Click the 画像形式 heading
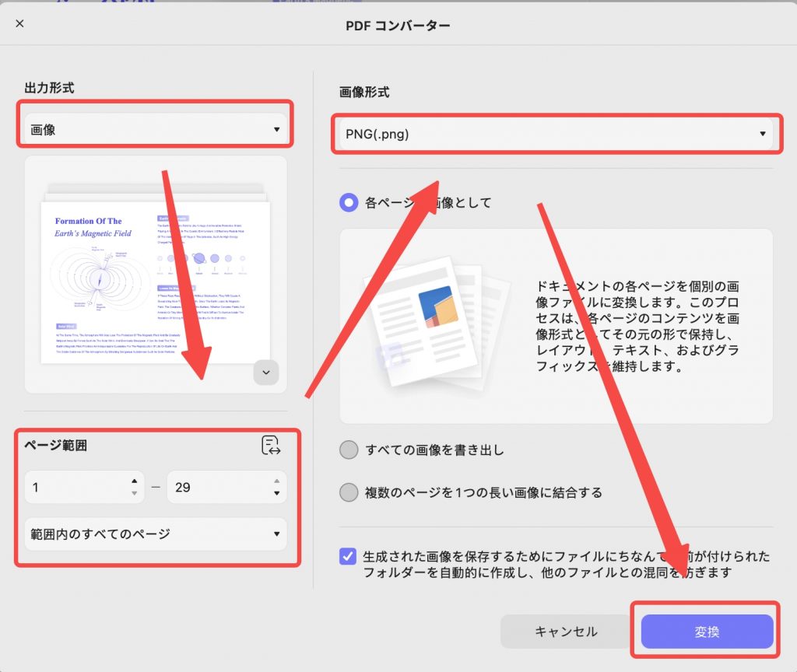797x672 pixels. (364, 92)
